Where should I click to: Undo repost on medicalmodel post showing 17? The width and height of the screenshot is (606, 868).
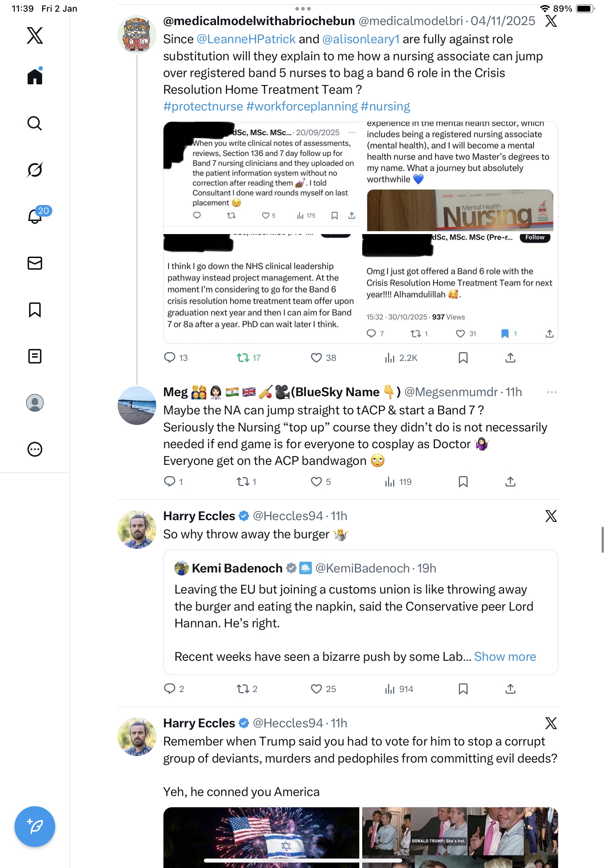[x=248, y=358]
